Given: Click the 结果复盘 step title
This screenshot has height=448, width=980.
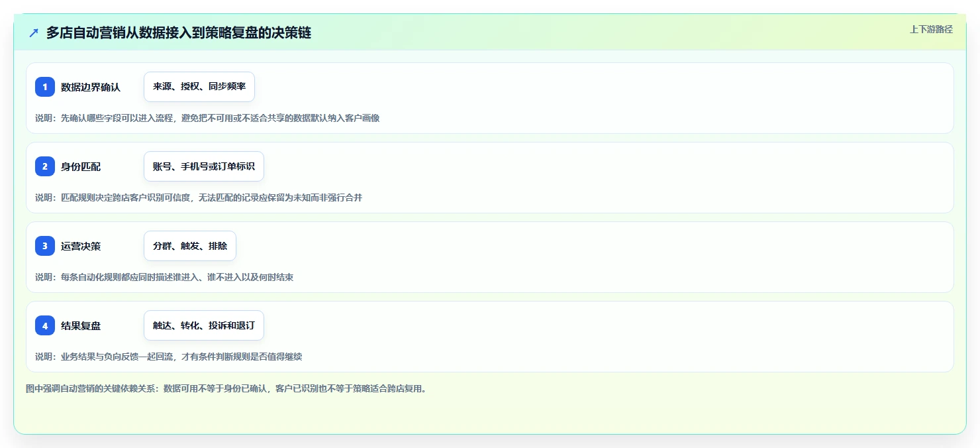Looking at the screenshot, I should (x=81, y=325).
